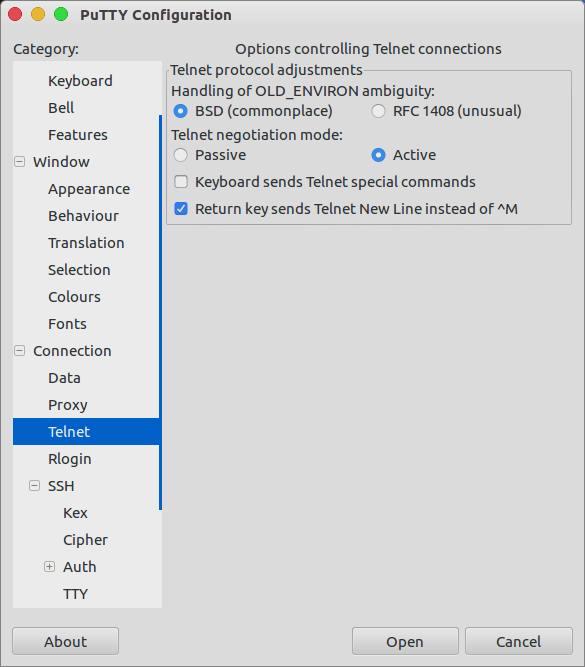Open the Features category
This screenshot has height=667, width=585.
[78, 135]
